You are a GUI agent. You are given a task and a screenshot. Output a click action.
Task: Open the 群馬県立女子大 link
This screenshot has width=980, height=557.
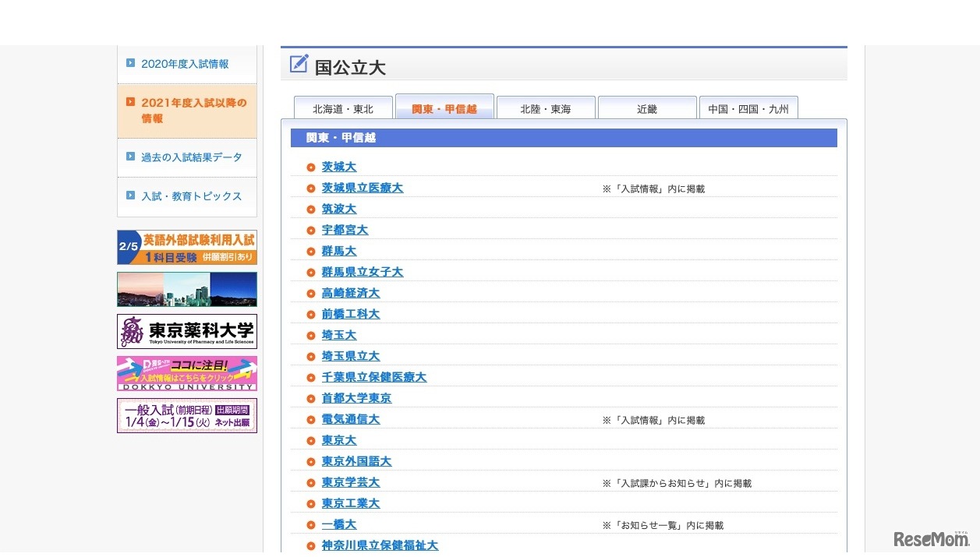click(x=363, y=272)
